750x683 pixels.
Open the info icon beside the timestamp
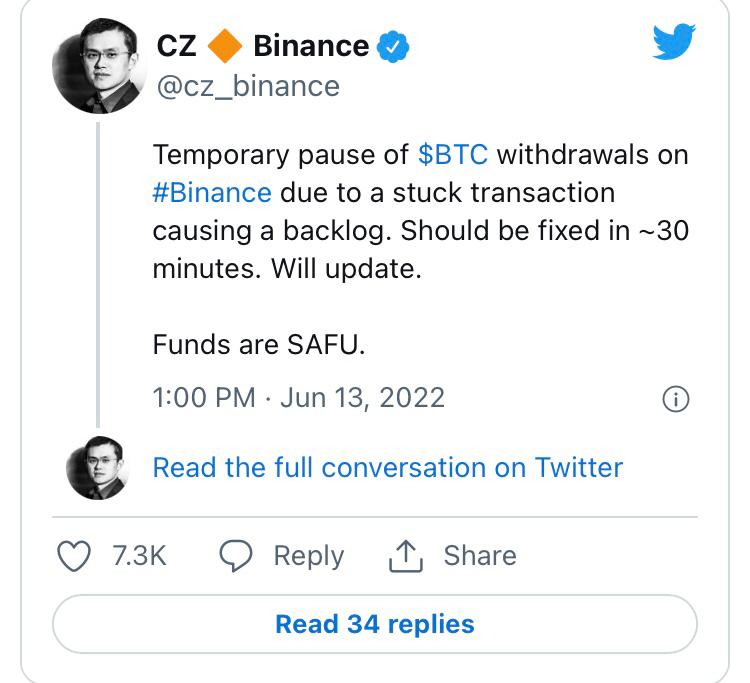coord(676,399)
